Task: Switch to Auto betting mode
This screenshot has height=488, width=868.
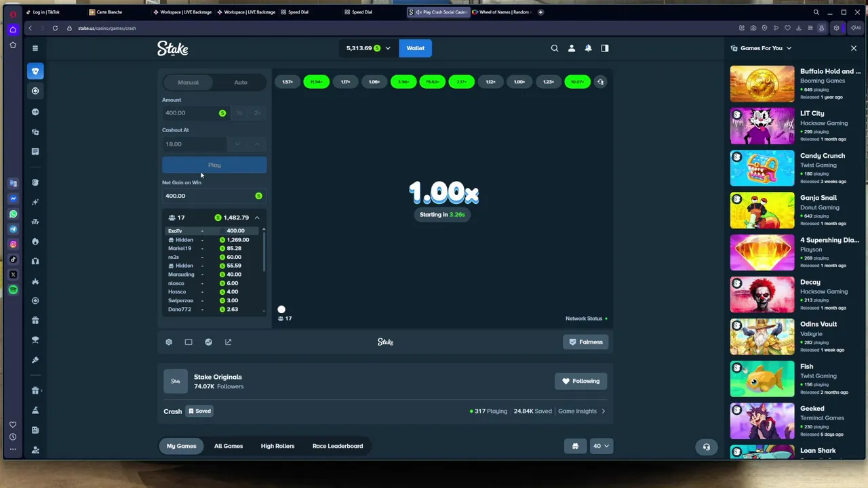Action: click(x=241, y=83)
